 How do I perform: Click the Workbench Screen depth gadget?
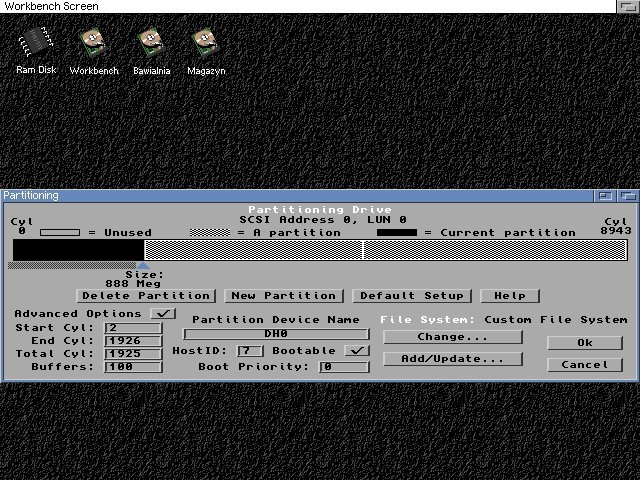(627, 6)
